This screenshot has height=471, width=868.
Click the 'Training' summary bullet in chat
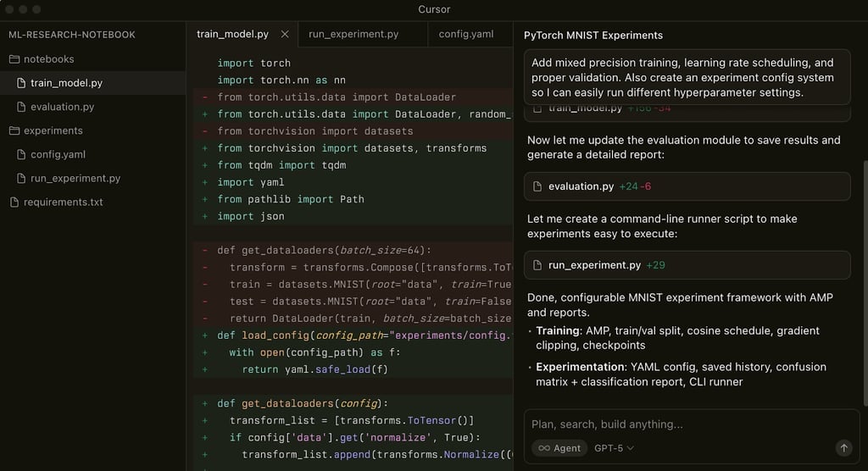pyautogui.click(x=677, y=338)
